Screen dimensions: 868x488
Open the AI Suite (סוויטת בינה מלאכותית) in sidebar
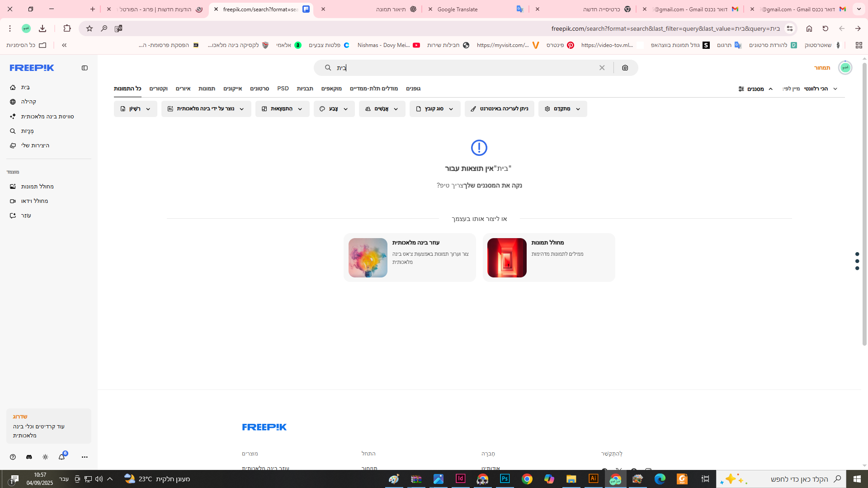[x=49, y=116]
